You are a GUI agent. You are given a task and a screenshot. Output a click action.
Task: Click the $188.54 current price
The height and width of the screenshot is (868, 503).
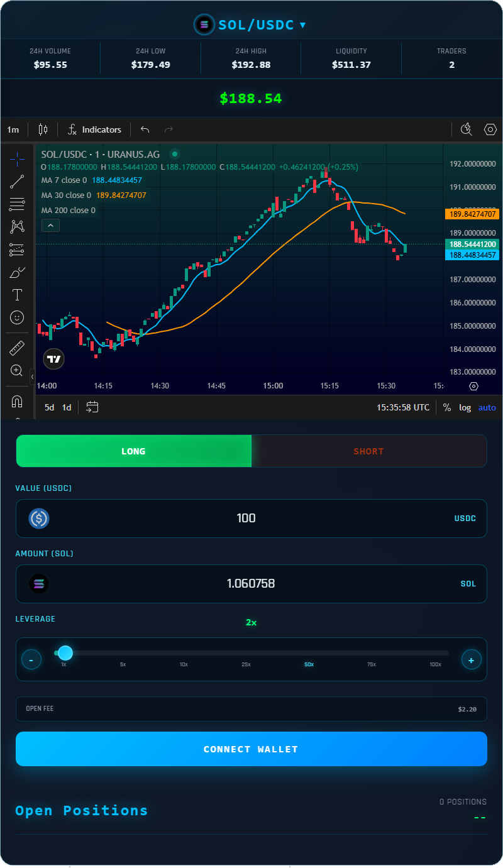point(251,99)
